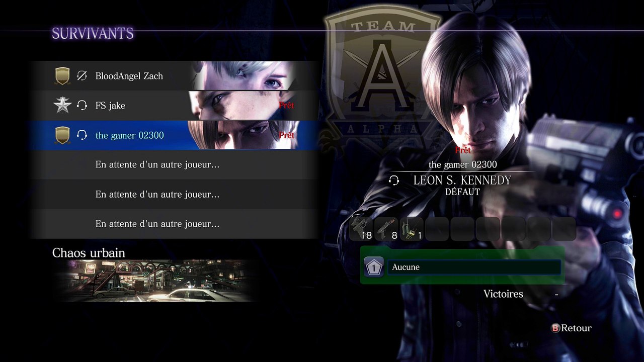Click the SURVIVANTS heading
The height and width of the screenshot is (362, 644).
tap(93, 34)
